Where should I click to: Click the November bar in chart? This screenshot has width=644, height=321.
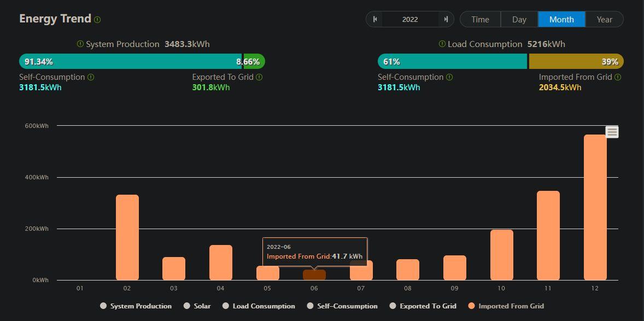pyautogui.click(x=548, y=236)
